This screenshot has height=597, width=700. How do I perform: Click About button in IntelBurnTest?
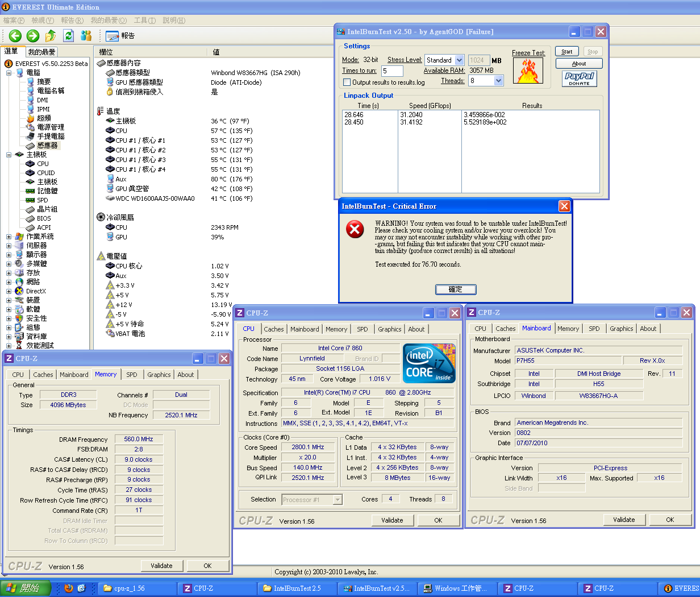[579, 64]
